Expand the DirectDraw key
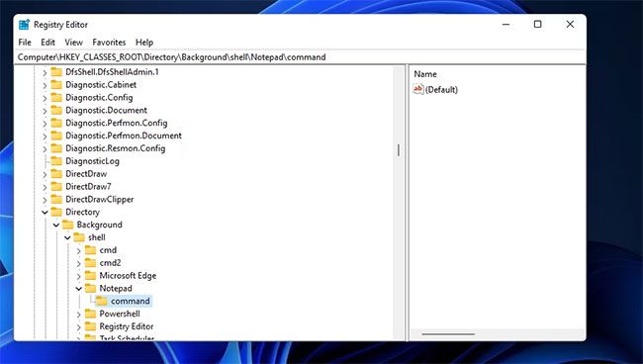The image size is (643, 364). 45,174
